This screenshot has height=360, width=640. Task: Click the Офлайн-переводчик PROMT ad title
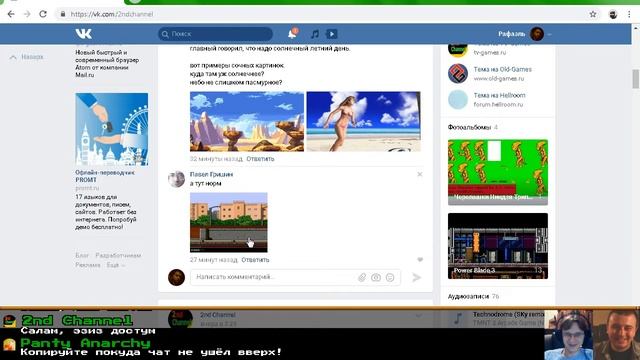[105, 176]
